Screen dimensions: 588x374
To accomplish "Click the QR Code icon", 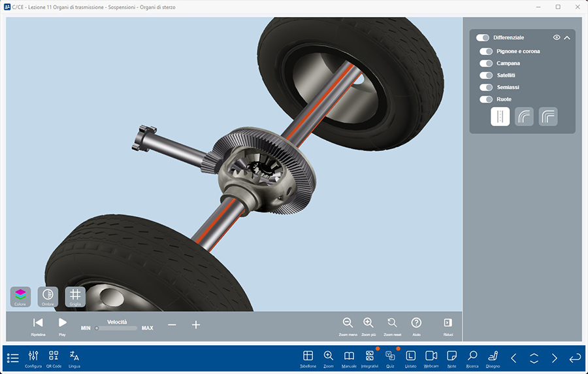I will (x=54, y=356).
